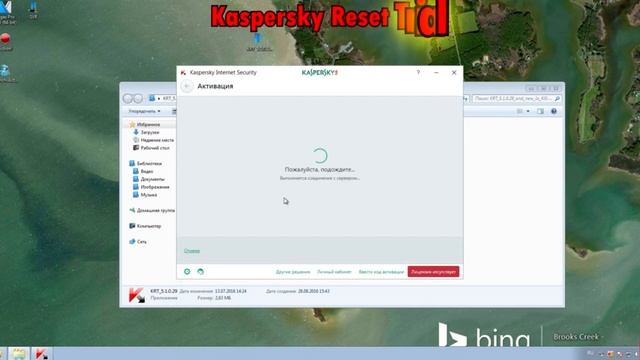The width and height of the screenshot is (640, 360).
Task: Open the file explorer taskbar icon
Action: [x=19, y=353]
